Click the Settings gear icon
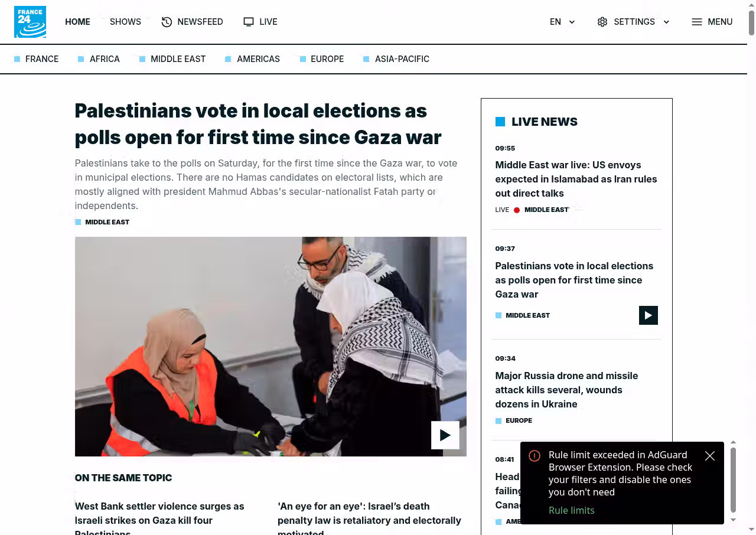The height and width of the screenshot is (535, 756). 602,22
